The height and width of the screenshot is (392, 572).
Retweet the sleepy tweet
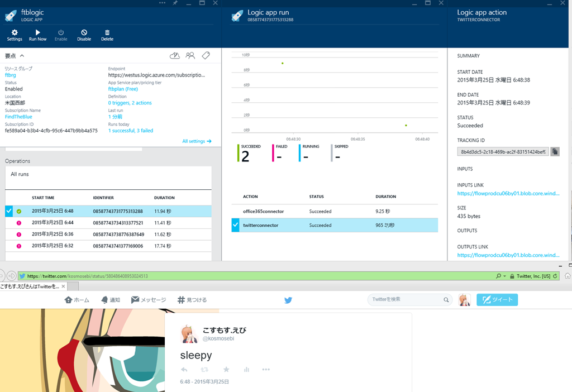204,370
